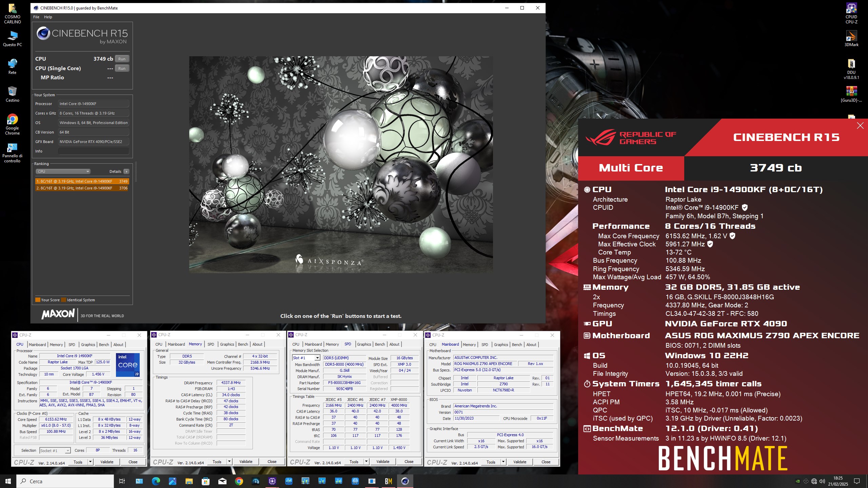Click Validate in CPU-Z Mainboard window
Screen dimensions: 868x488
click(x=520, y=462)
